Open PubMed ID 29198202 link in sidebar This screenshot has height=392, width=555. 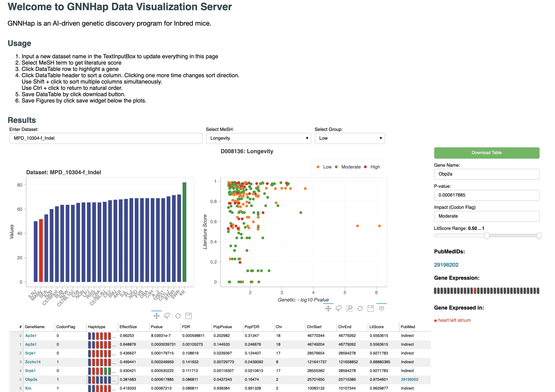point(446,265)
